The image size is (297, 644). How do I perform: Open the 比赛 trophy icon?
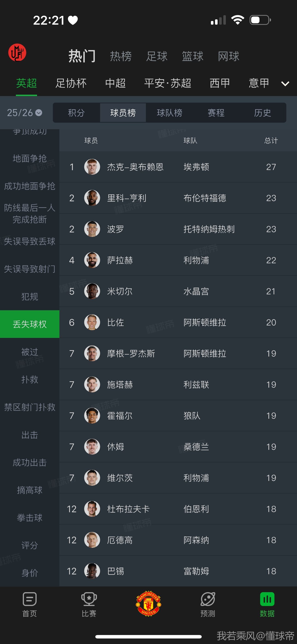click(x=89, y=599)
